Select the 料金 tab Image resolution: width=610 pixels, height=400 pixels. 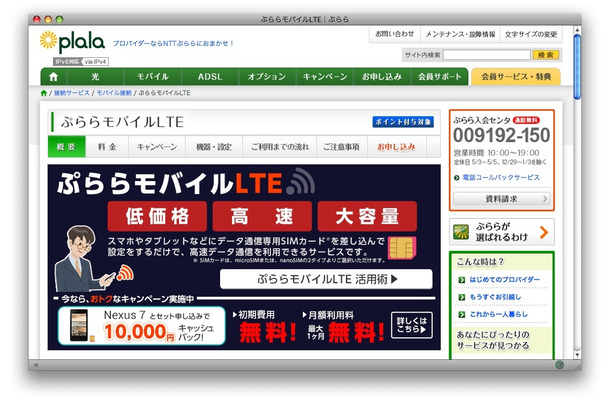pyautogui.click(x=107, y=147)
